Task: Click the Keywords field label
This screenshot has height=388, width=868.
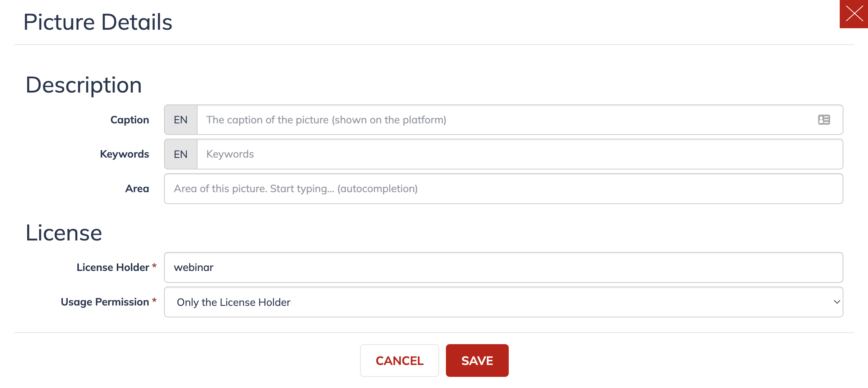Action: 125,154
